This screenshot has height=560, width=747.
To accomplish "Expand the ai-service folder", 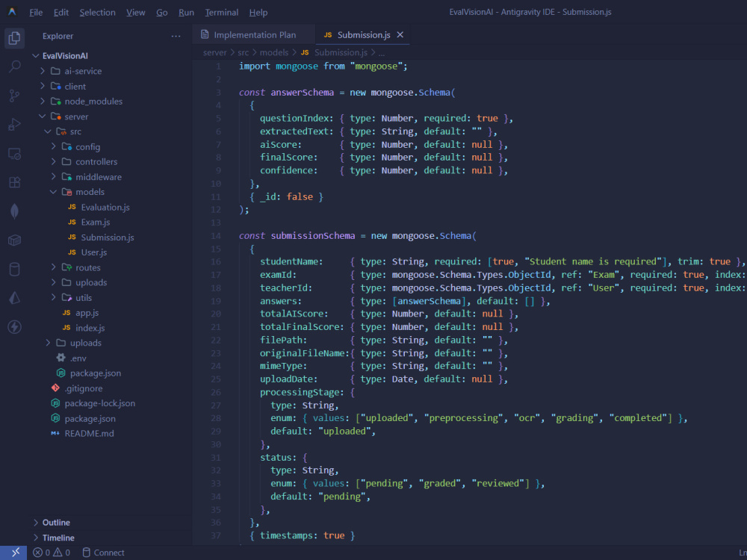I will pos(43,71).
